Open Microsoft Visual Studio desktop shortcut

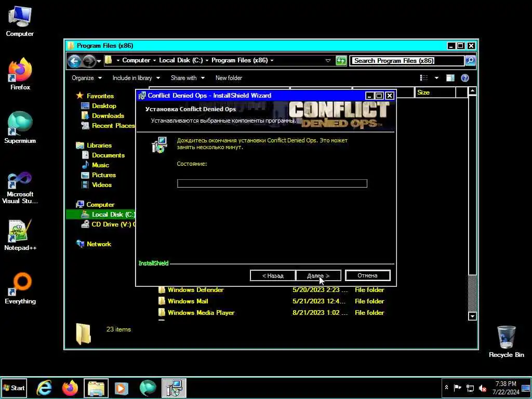[20, 188]
